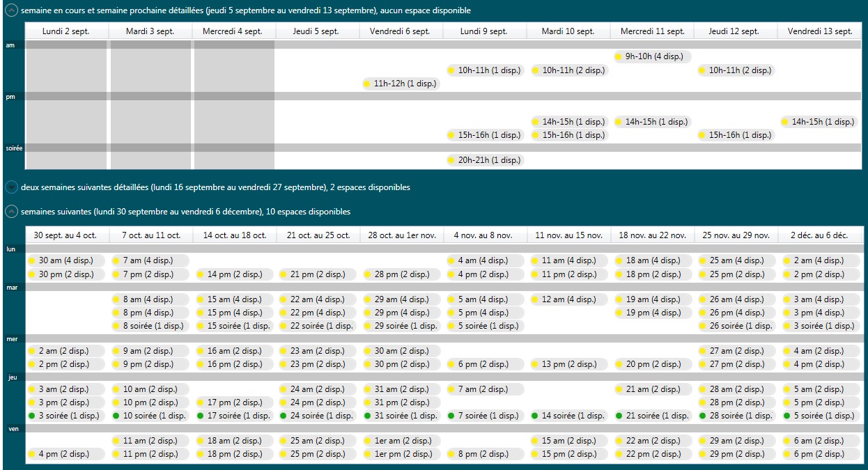
Task: Click the 30 sept. au 4 oct. header
Action: [66, 235]
